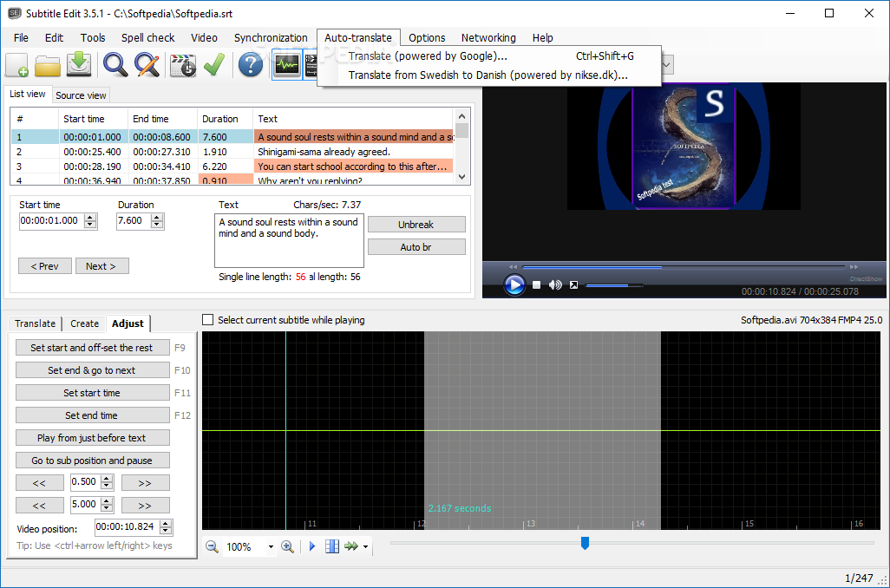
Task: Open the Replace tool with pencil magnifier
Action: tap(147, 65)
